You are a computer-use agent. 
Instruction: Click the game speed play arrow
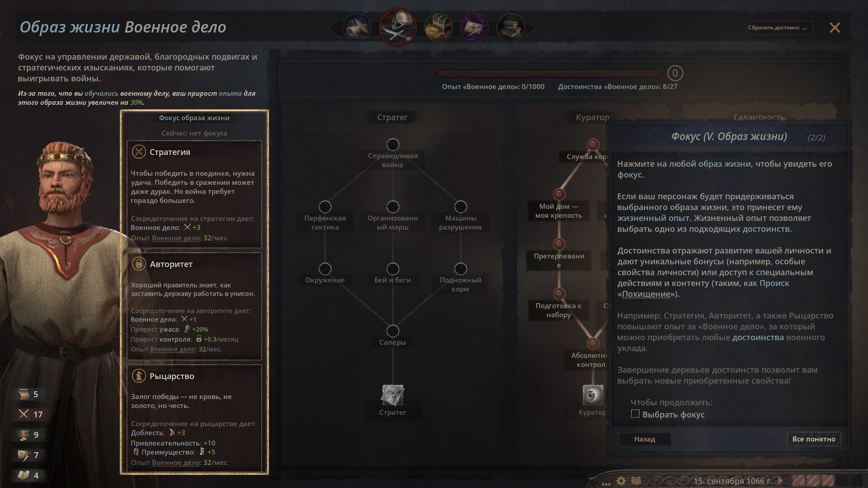click(780, 481)
